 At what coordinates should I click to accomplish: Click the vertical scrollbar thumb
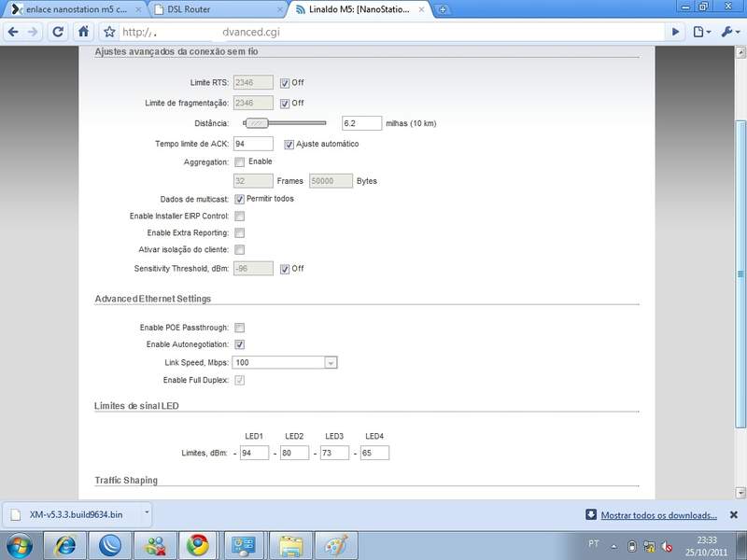pyautogui.click(x=740, y=274)
